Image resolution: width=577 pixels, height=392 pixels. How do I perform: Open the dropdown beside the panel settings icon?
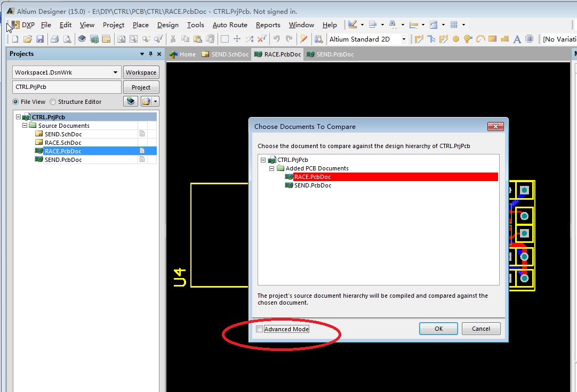click(156, 101)
